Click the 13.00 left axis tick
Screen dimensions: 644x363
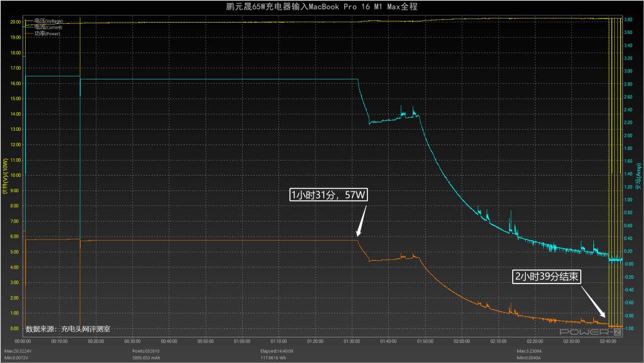point(16,129)
